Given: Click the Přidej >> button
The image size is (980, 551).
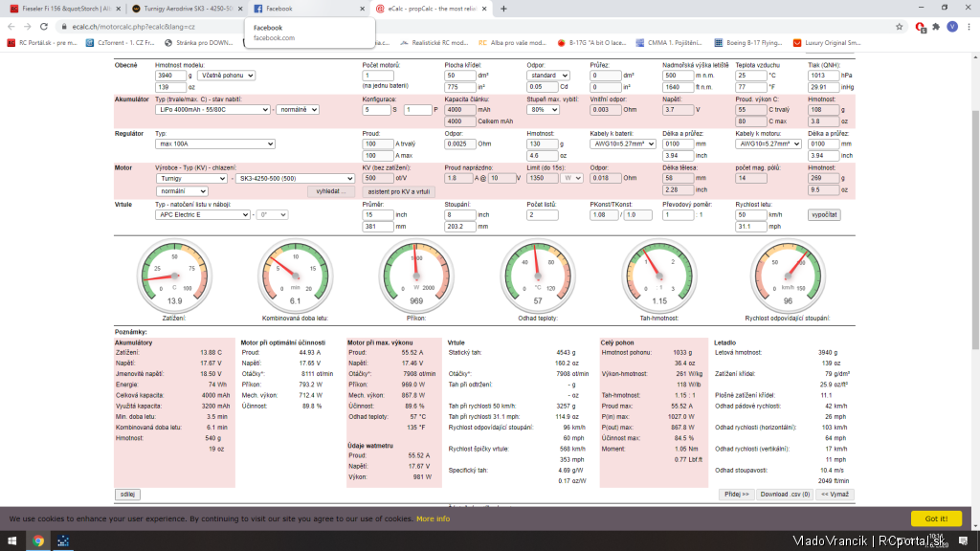Looking at the screenshot, I should coord(736,495).
